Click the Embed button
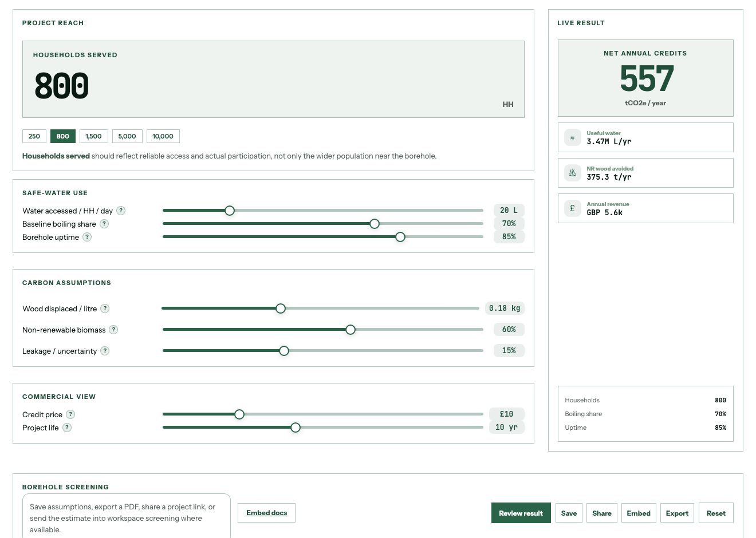 [639, 513]
